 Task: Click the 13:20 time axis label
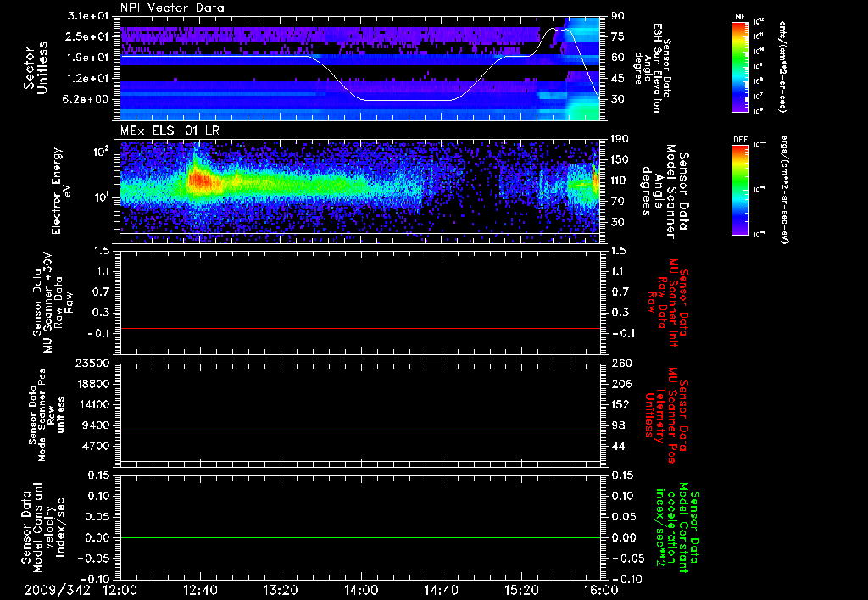281,590
